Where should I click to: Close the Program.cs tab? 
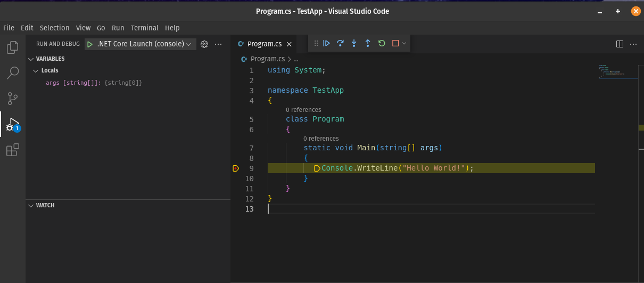point(289,44)
